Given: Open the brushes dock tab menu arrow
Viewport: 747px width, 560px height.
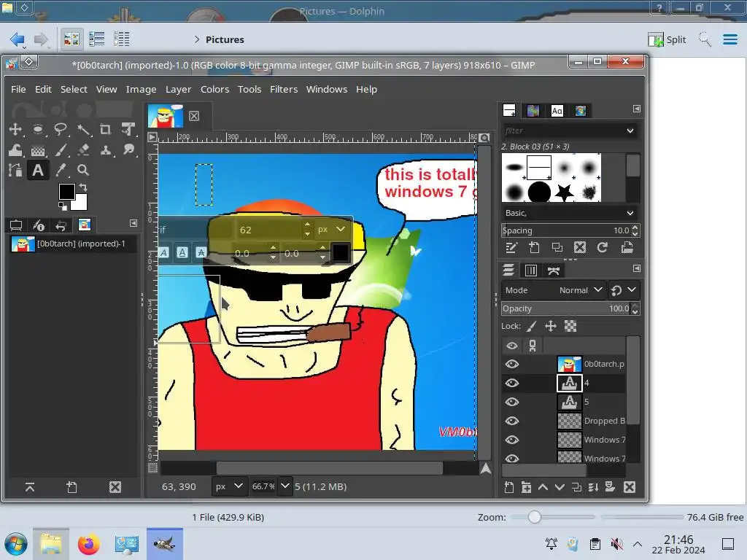Looking at the screenshot, I should (636, 109).
